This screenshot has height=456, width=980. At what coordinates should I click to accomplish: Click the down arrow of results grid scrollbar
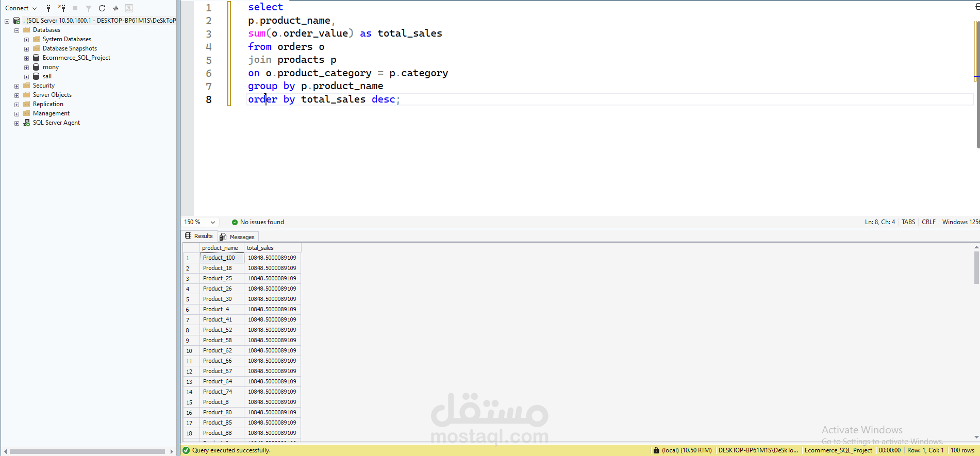pos(976,437)
